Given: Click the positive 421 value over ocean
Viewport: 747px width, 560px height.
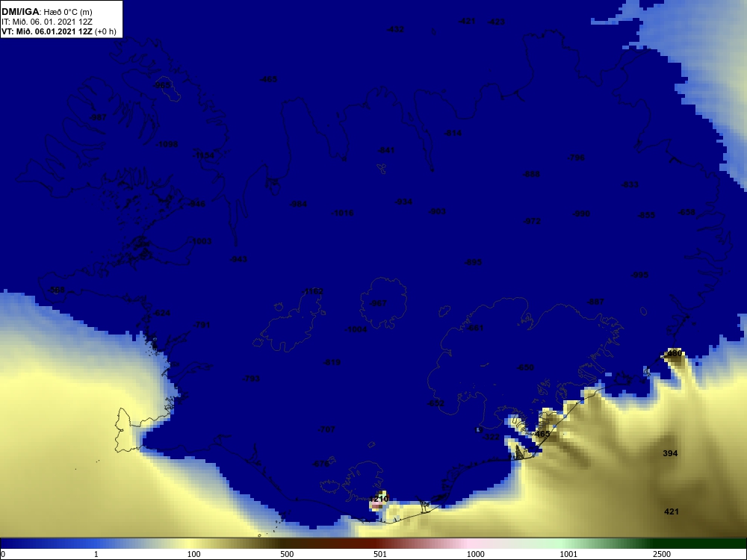Looking at the screenshot, I should pos(672,512).
